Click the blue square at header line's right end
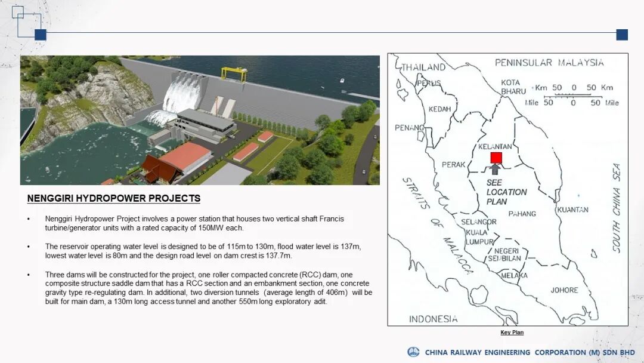 tap(622, 35)
